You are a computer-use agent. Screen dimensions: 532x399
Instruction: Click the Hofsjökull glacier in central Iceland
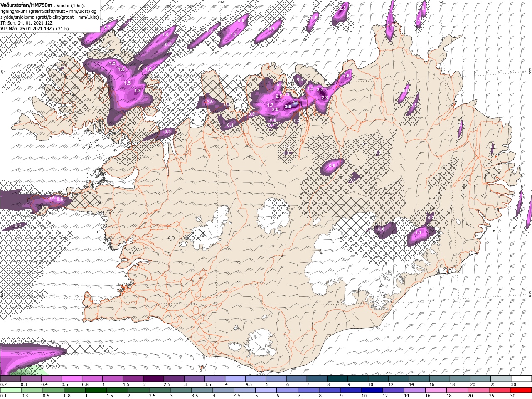(x=273, y=216)
